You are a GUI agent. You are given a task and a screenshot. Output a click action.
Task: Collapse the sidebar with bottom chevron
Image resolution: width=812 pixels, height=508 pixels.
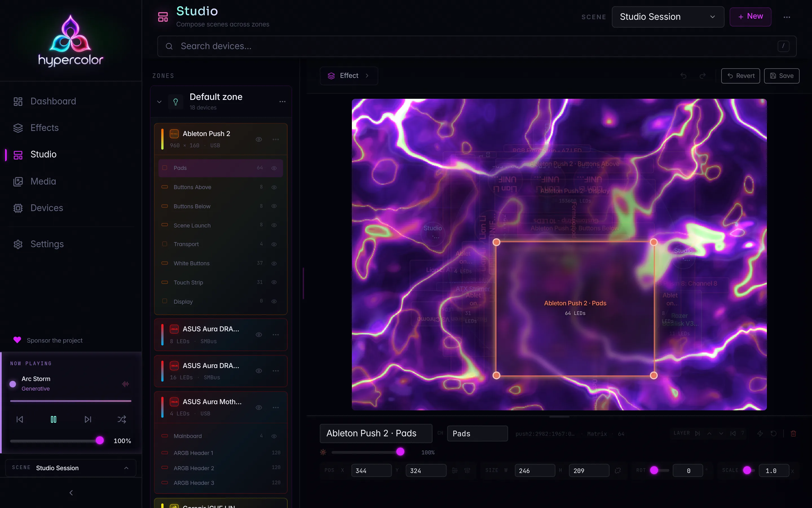(x=71, y=492)
